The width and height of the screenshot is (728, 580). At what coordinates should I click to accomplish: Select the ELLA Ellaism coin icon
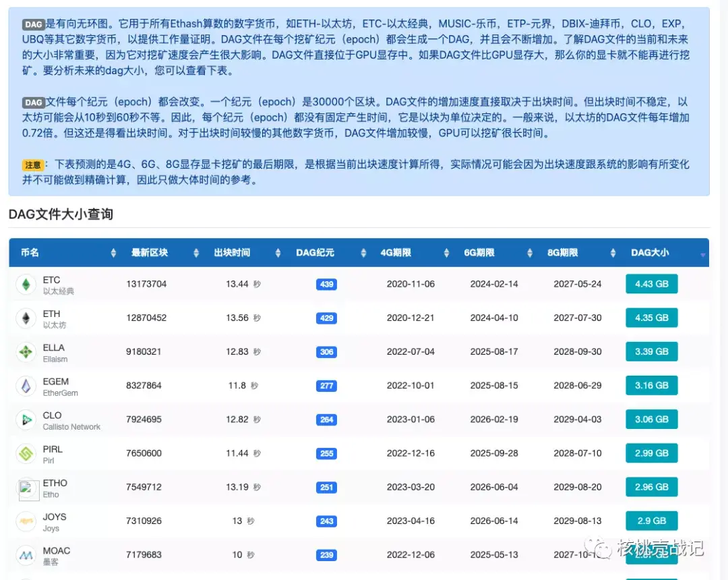(27, 351)
